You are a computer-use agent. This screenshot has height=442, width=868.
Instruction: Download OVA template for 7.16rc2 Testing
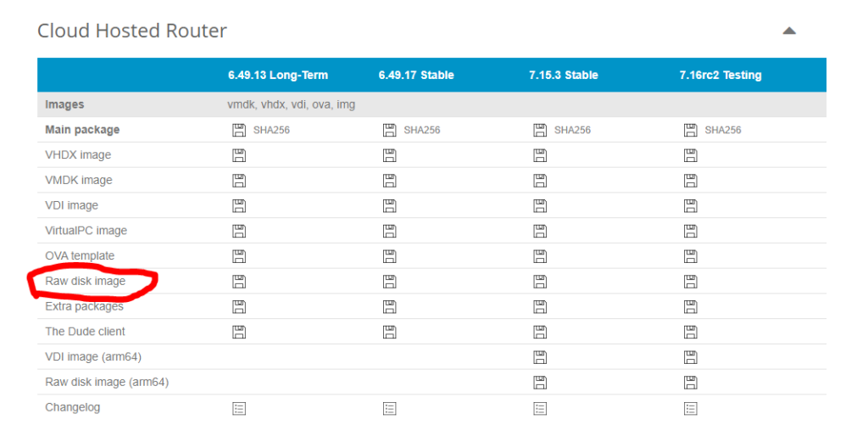tap(691, 256)
